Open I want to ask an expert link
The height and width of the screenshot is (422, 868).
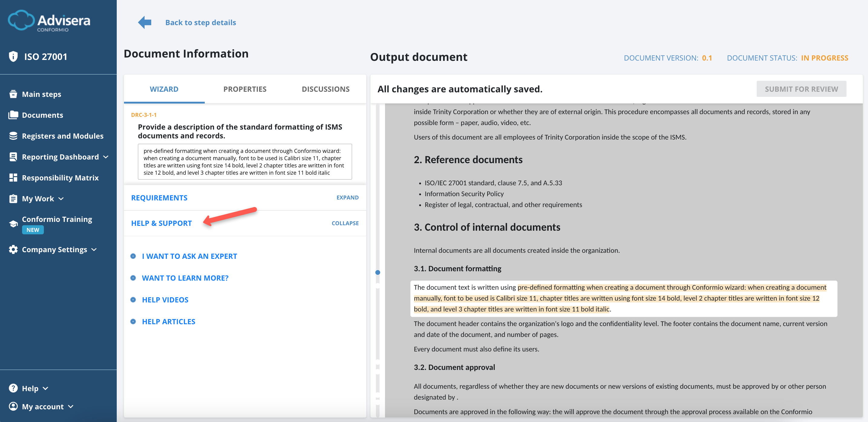(189, 256)
